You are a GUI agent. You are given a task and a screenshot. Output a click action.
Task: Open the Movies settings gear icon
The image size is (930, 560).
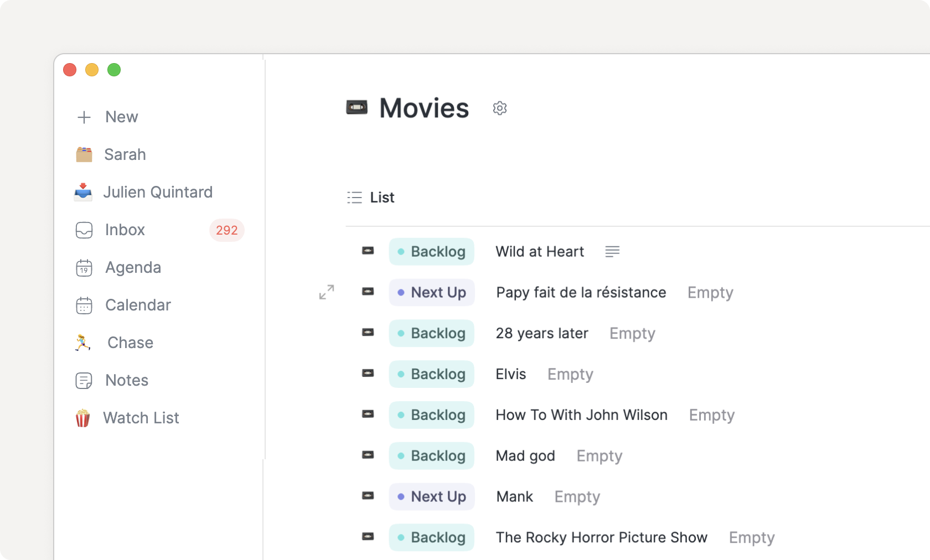499,108
